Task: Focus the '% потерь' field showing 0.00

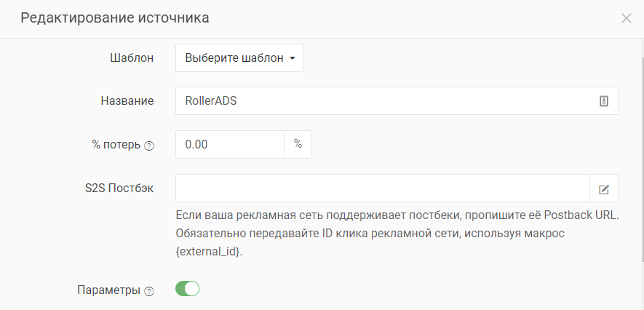Action: (x=229, y=144)
